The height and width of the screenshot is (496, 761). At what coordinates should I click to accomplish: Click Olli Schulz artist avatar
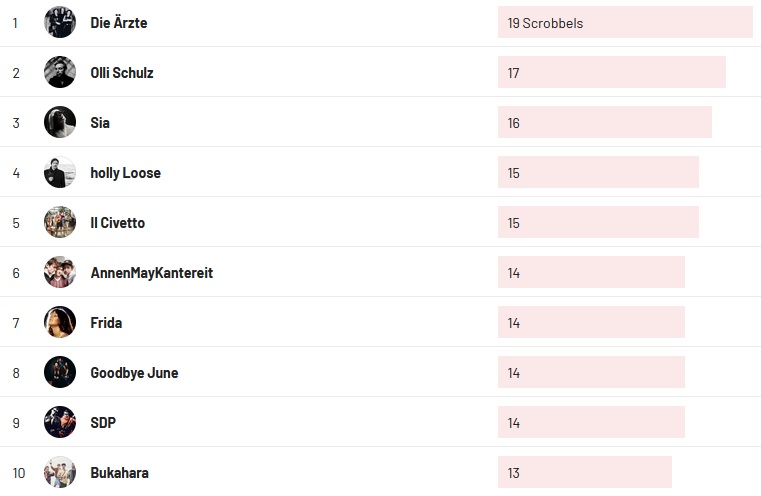(x=60, y=72)
